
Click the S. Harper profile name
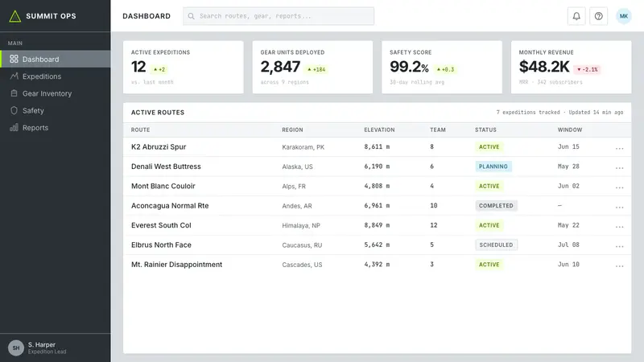42,345
